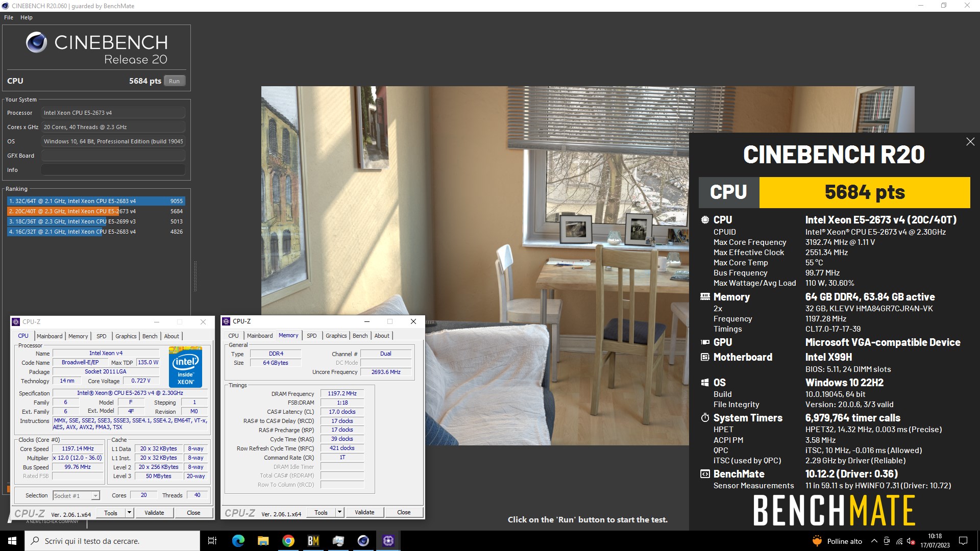Open BenchMate app from taskbar

click(x=313, y=541)
